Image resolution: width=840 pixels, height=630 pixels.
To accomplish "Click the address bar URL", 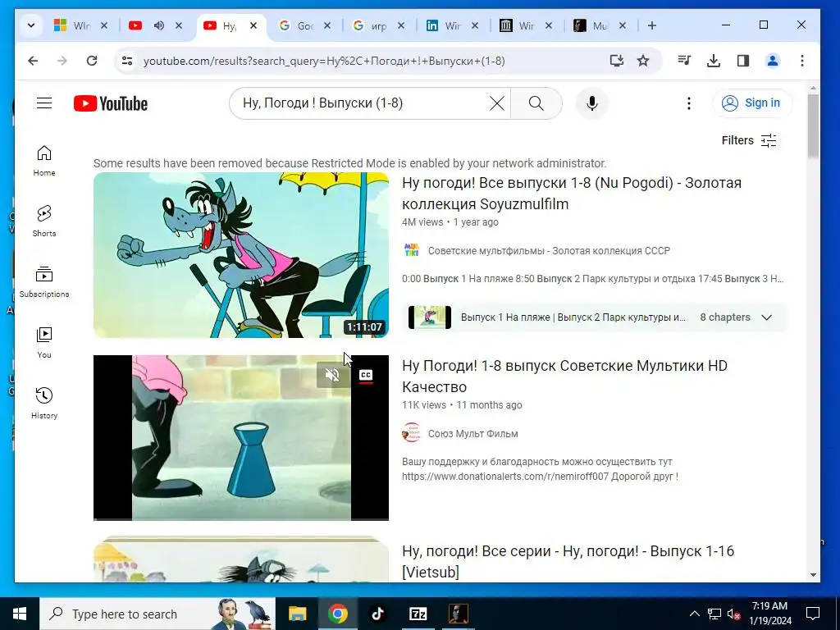I will [x=324, y=61].
